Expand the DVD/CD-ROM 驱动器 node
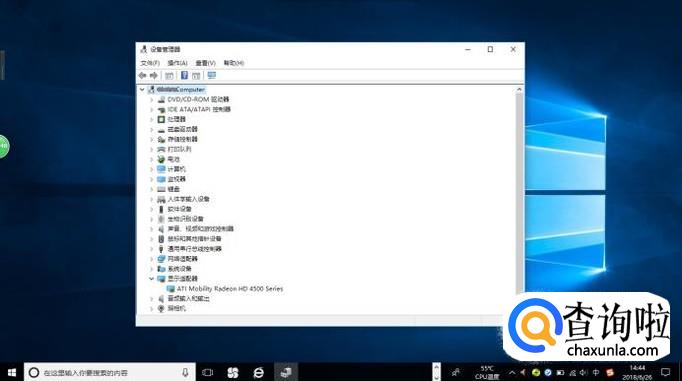Screen dimensions: 682x381 click(151, 100)
